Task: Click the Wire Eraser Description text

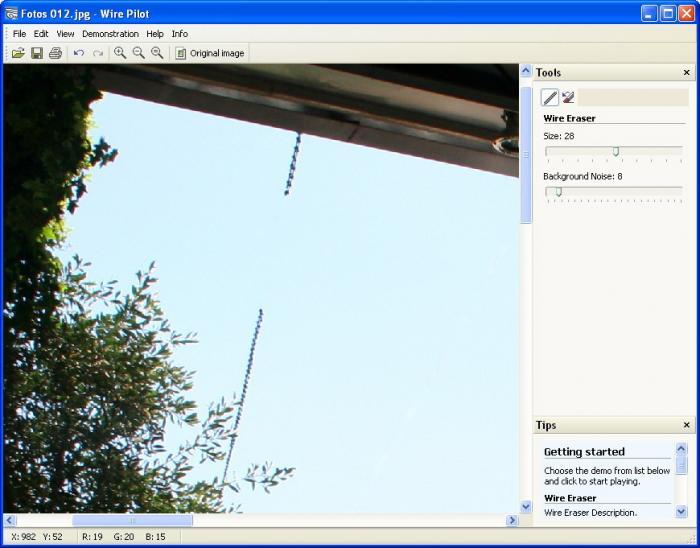Action: point(591,513)
